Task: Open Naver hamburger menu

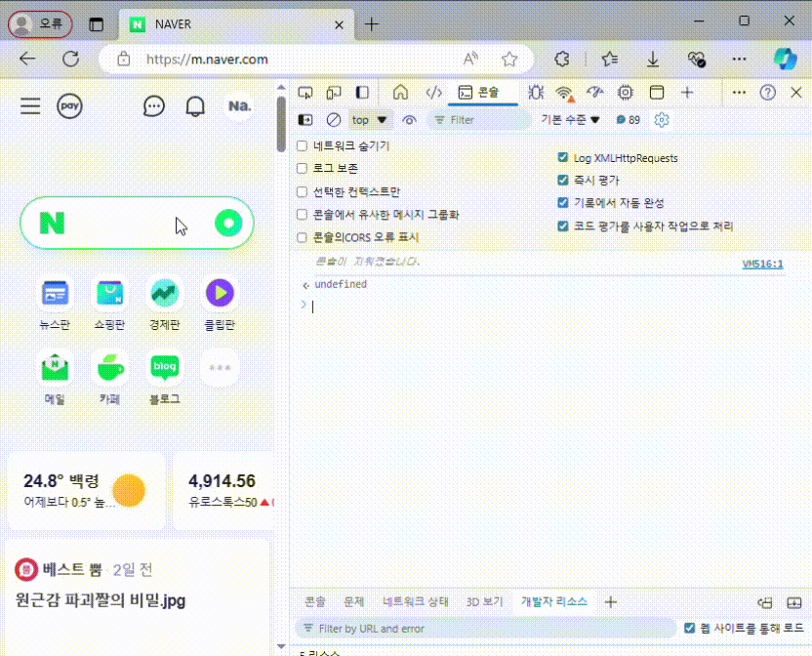Action: point(30,106)
